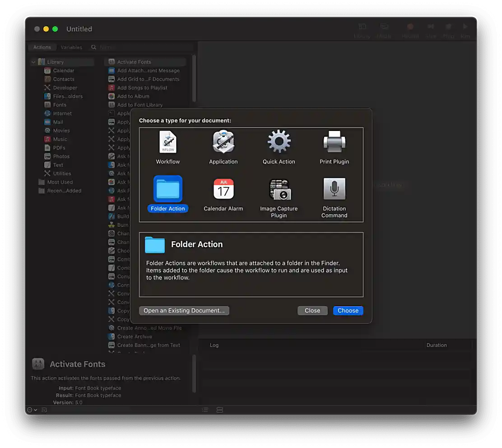Switch to the Actions tab

click(x=42, y=47)
